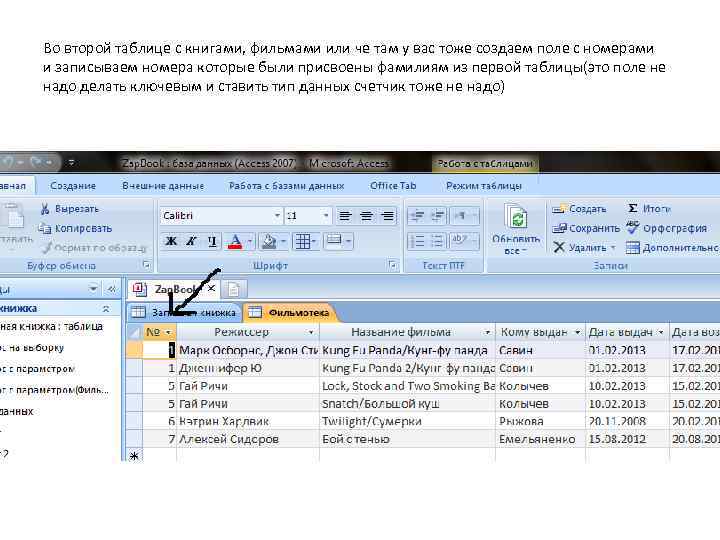This screenshot has height=540, width=720.
Task: Open Дата выдачи column filter dropdown
Action: tap(661, 332)
